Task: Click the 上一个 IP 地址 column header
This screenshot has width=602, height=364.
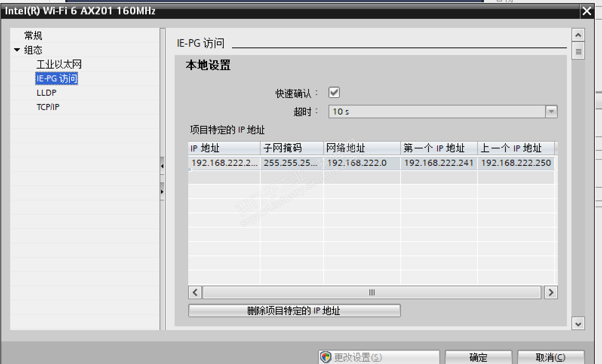Action: coord(516,148)
